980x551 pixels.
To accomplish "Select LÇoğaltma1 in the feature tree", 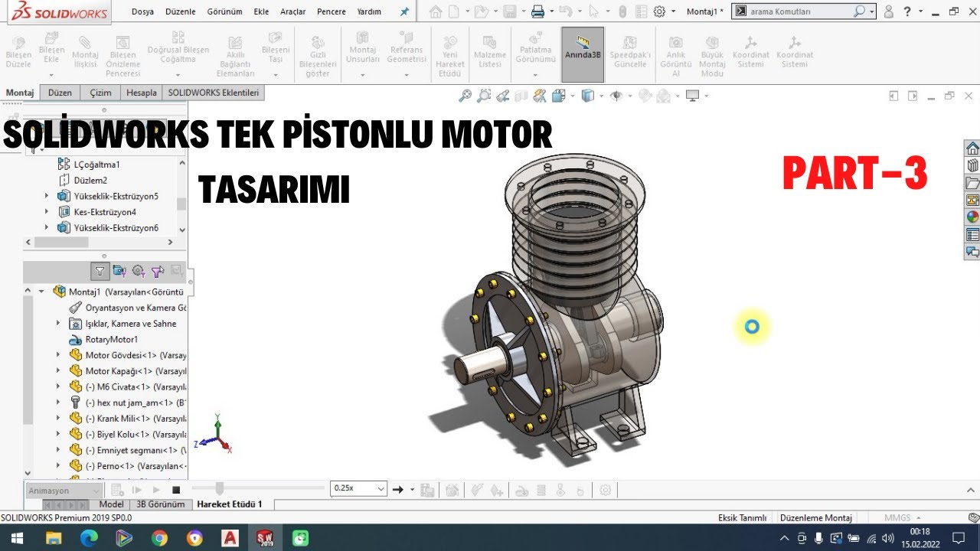I will coord(96,165).
